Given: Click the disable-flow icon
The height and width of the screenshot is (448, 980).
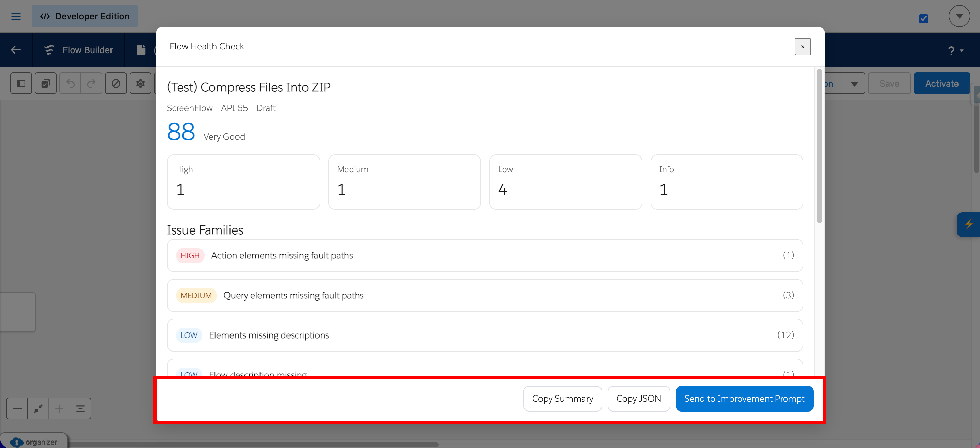Looking at the screenshot, I should [116, 83].
